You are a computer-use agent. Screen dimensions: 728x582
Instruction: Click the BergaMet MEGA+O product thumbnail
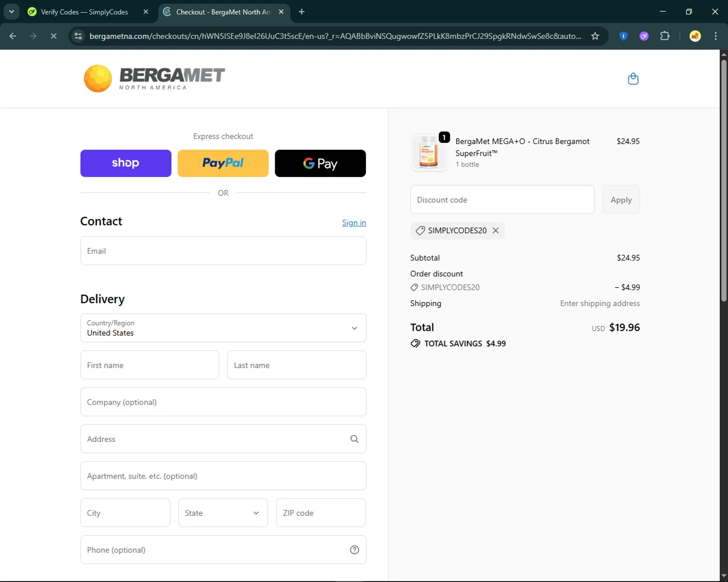click(429, 153)
